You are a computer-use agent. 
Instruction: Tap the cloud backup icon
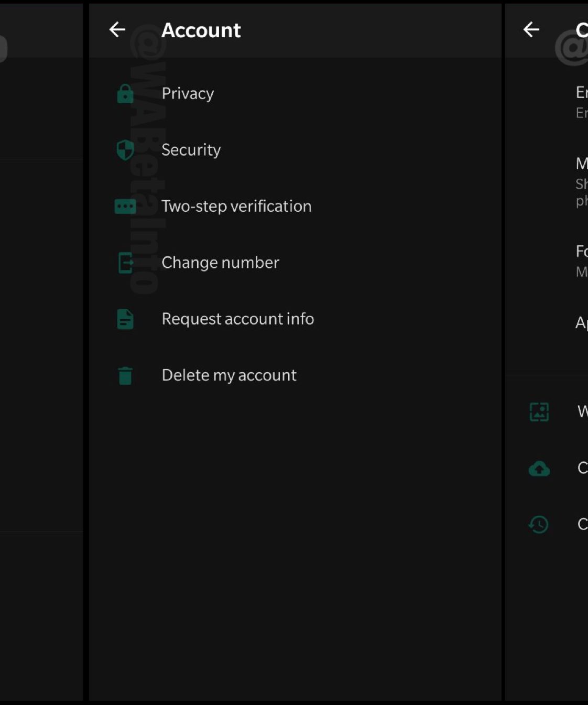point(539,468)
